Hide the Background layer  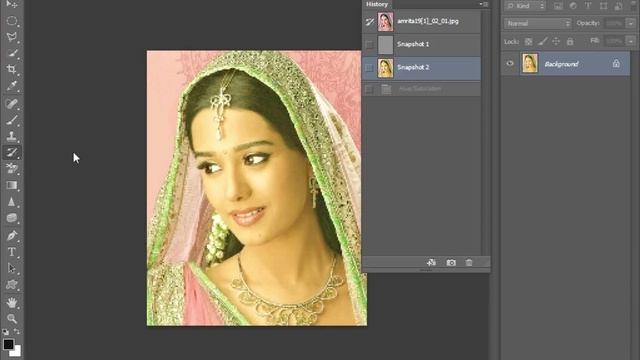pos(510,63)
